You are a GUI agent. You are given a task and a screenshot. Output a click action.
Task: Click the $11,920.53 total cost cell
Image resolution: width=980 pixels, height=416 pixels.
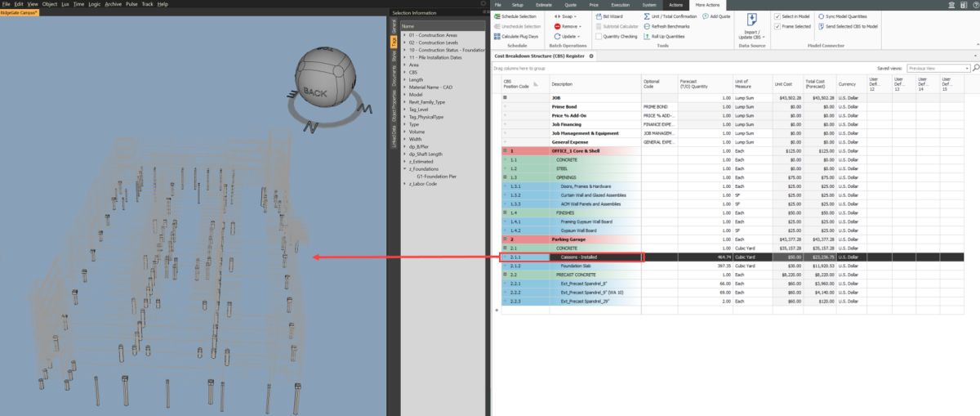(x=819, y=266)
